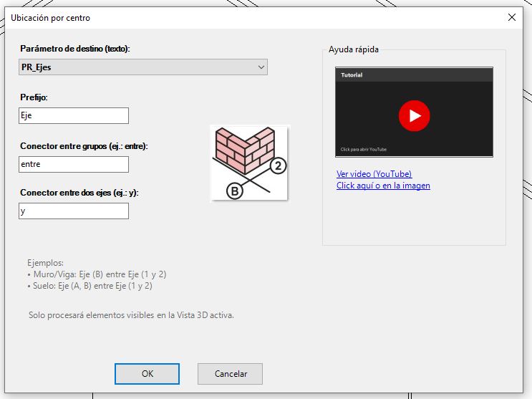
Task: Play the tutorial video
Action: (414, 116)
